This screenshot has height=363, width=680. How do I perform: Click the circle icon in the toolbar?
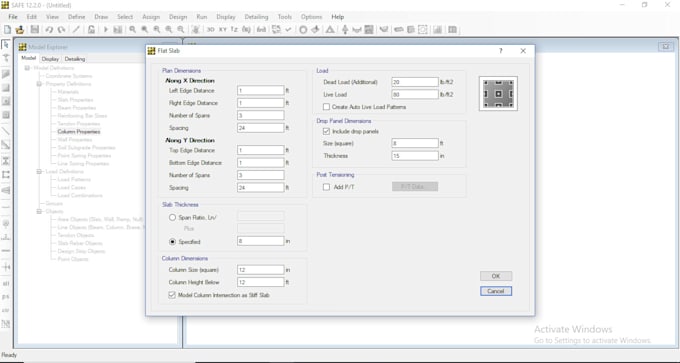[x=303, y=29]
